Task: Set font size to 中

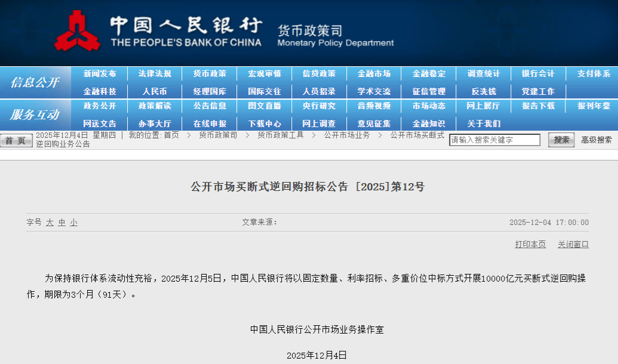Action: click(x=62, y=223)
